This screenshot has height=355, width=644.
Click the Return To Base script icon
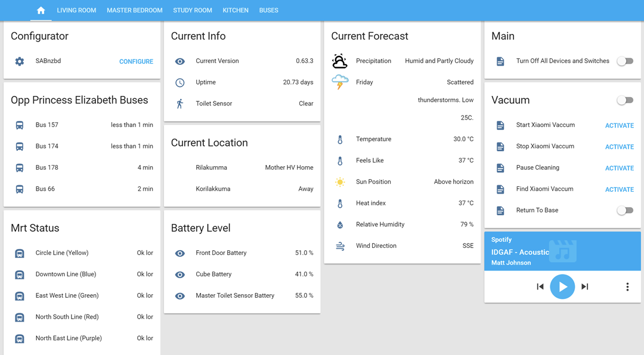[x=500, y=210]
